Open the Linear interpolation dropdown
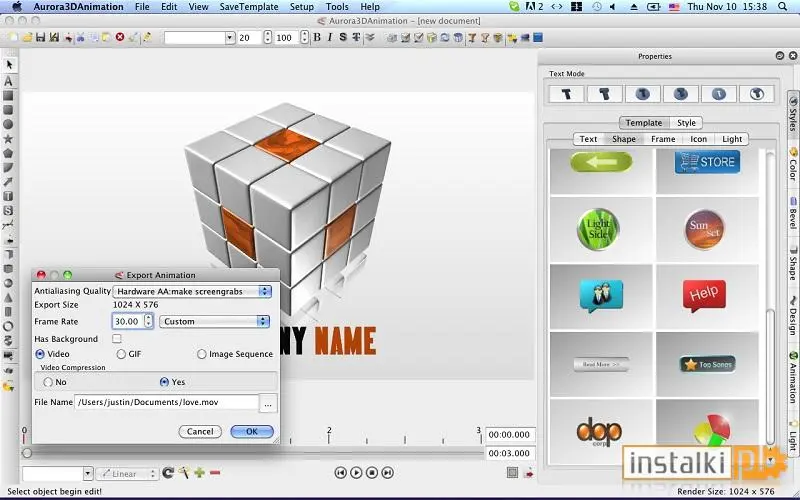Viewport: 800px width, 500px height. click(x=128, y=473)
